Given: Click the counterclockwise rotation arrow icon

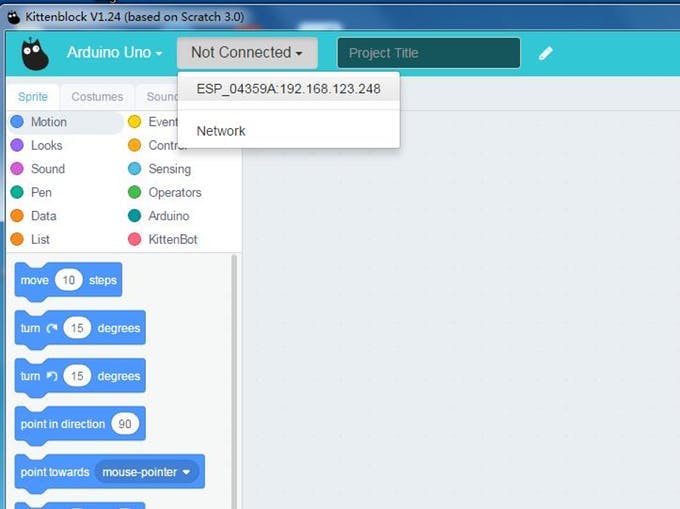Looking at the screenshot, I should (x=52, y=376).
